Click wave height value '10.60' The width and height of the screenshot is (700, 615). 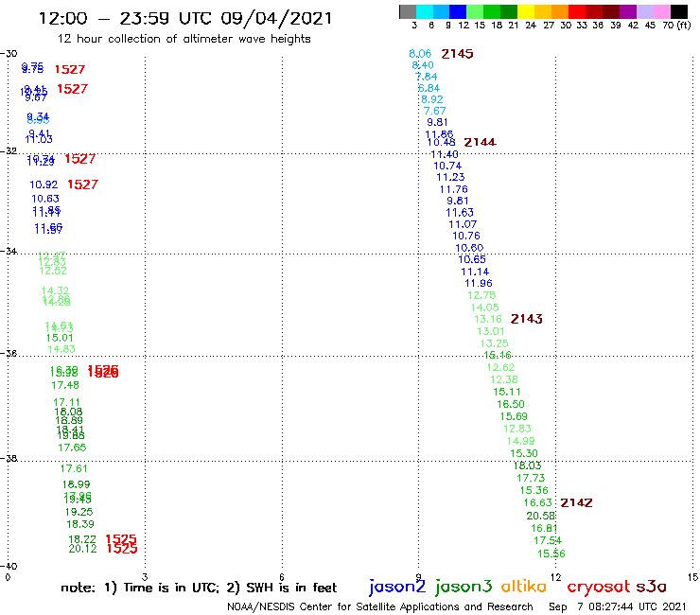tap(469, 248)
